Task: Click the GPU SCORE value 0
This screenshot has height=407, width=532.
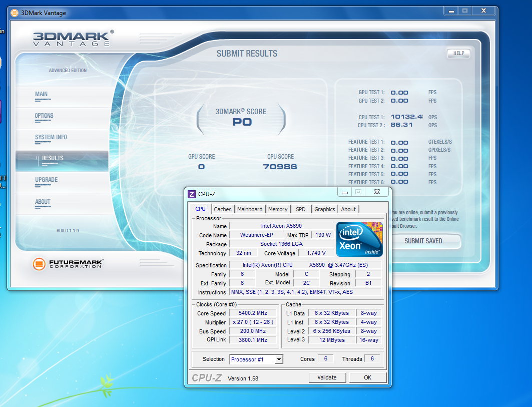Action: (x=202, y=167)
